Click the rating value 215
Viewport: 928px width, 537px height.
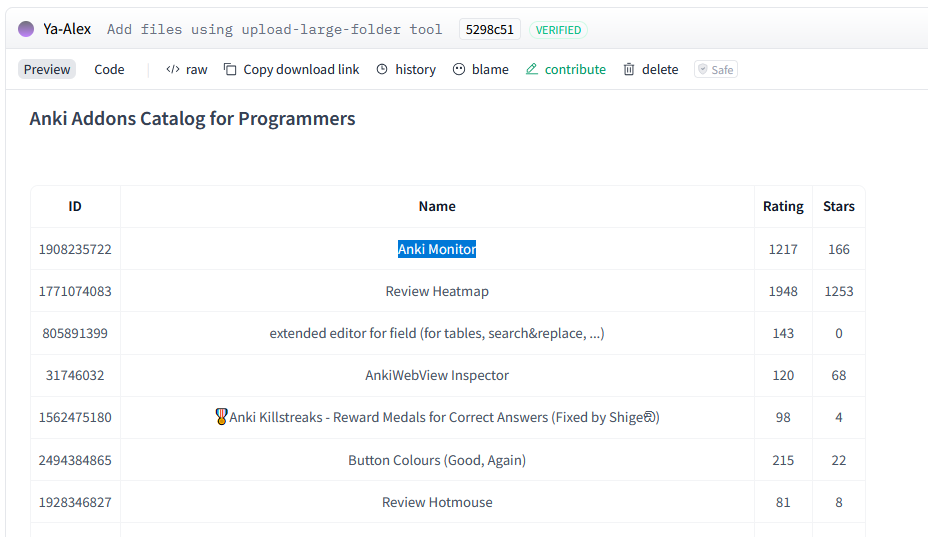(783, 460)
